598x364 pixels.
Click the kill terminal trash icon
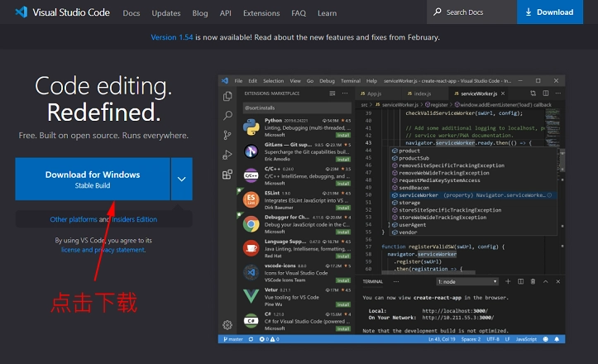click(x=533, y=281)
